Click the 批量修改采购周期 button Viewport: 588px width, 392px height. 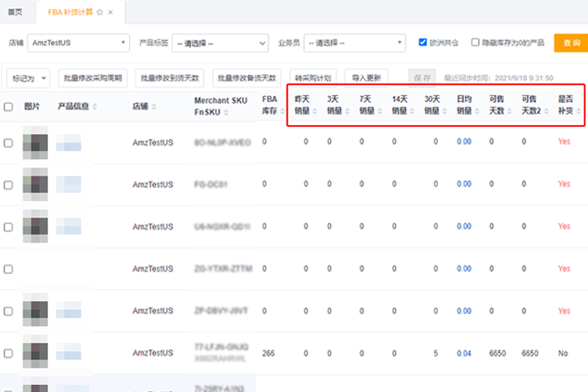tap(93, 78)
